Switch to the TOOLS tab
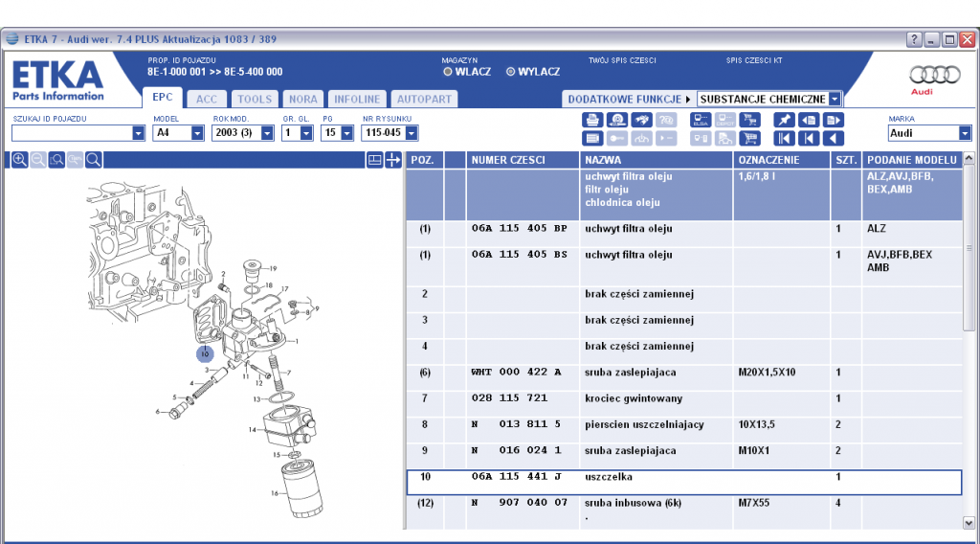Image resolution: width=980 pixels, height=544 pixels. 255,99
